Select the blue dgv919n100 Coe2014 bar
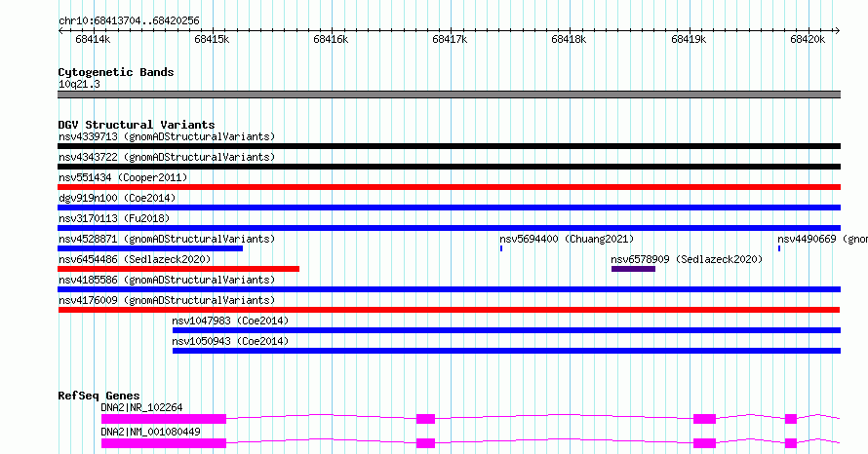The image size is (868, 454). point(449,208)
